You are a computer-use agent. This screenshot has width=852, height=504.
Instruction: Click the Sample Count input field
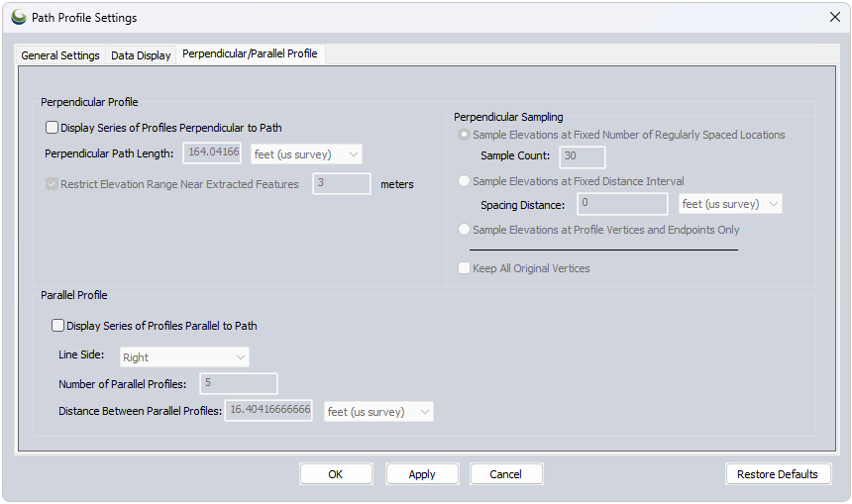click(x=583, y=156)
